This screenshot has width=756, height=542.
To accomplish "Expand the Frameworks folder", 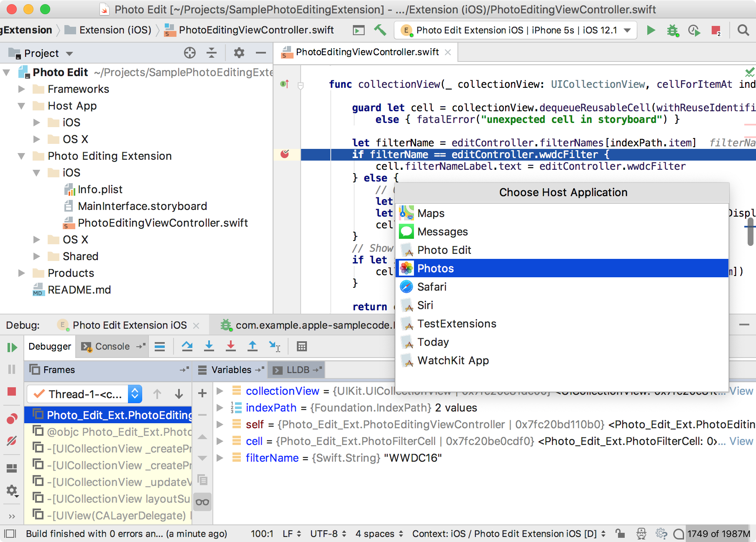I will tap(21, 89).
